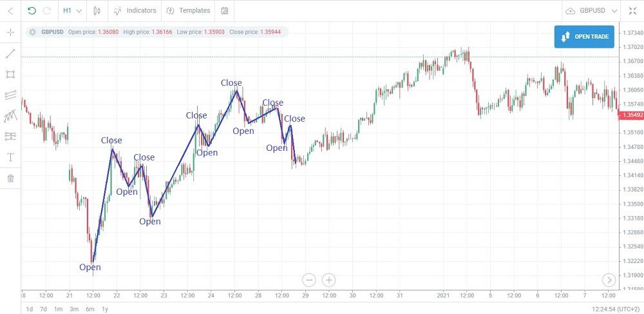Select the 7d range option
This screenshot has height=314, width=644.
point(43,309)
